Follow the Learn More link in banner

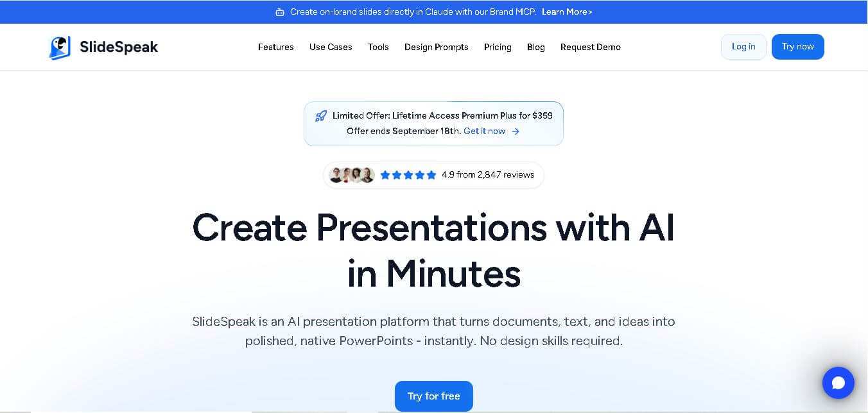[x=567, y=12]
